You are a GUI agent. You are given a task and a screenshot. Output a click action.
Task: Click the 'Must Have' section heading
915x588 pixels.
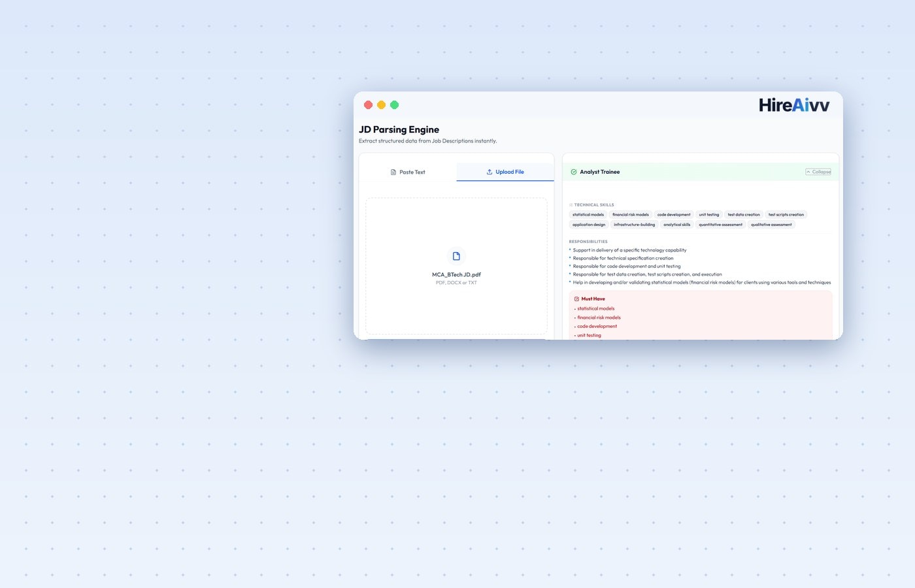click(593, 299)
